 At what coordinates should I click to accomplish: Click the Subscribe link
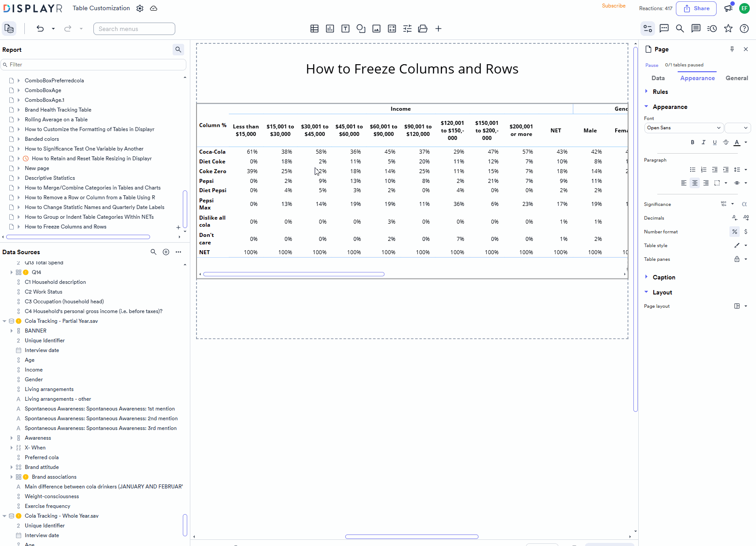[613, 6]
